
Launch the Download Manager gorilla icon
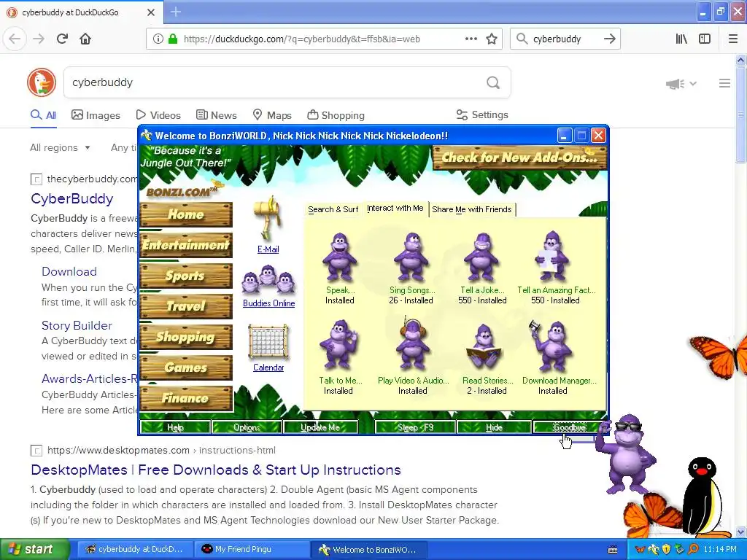551,346
